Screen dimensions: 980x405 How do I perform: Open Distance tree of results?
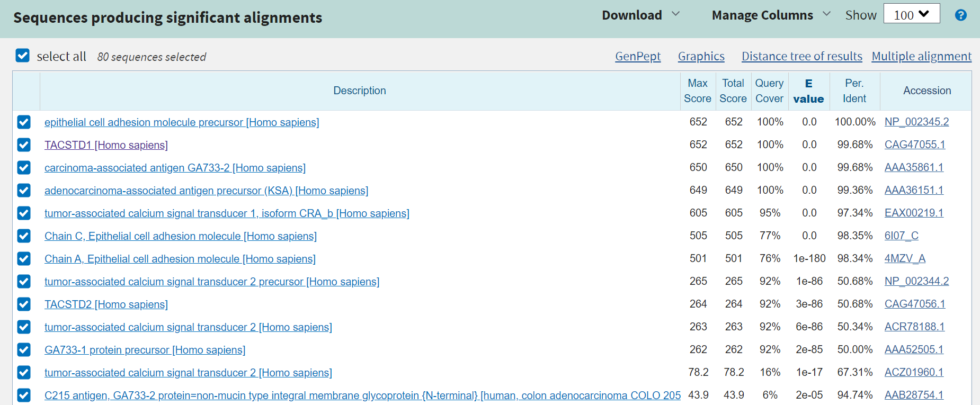pos(802,56)
